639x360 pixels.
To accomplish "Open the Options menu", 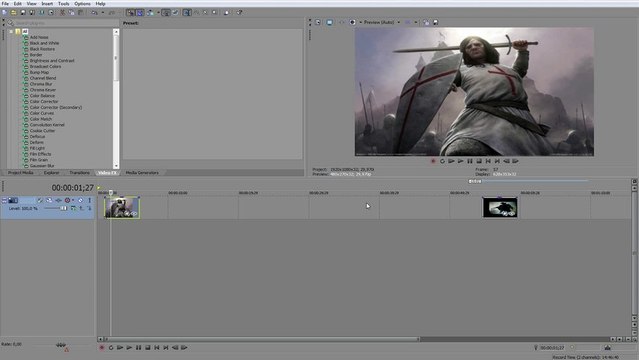I will (82, 4).
